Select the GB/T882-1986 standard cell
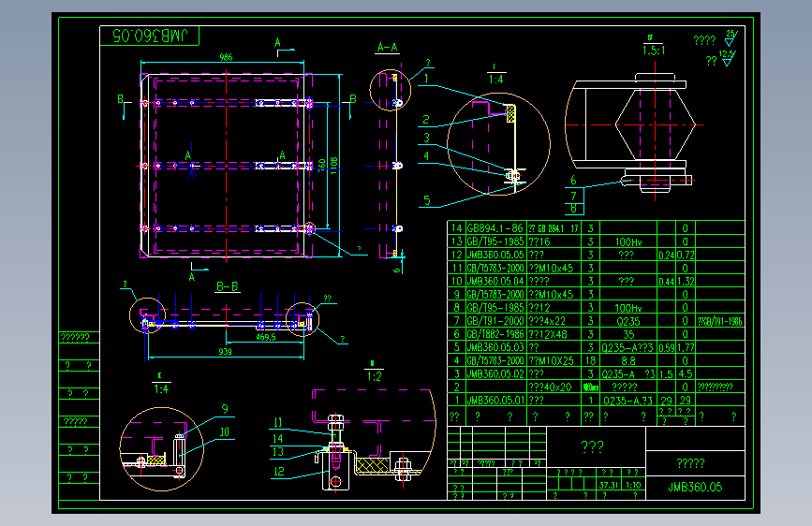Viewport: 812px width, 526px height. tap(495, 334)
